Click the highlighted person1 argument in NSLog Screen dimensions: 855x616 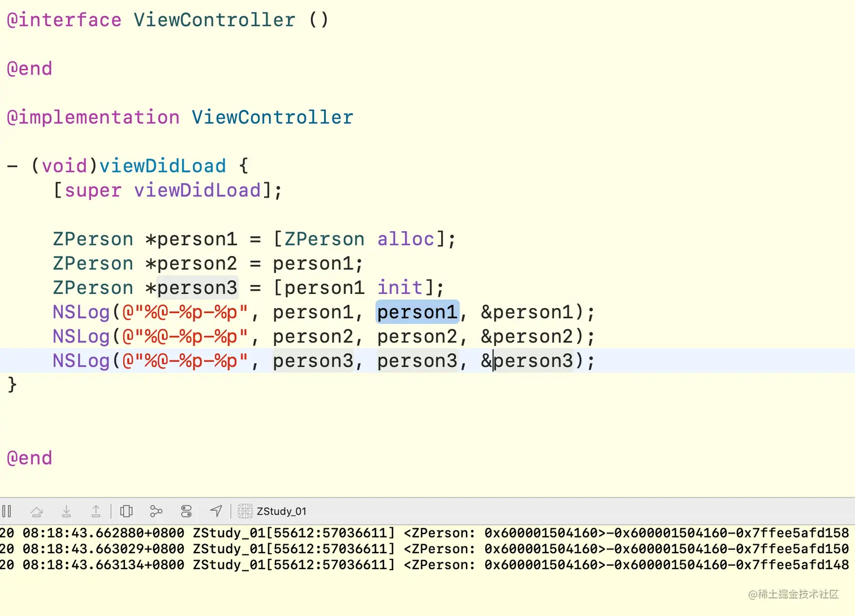tap(417, 312)
